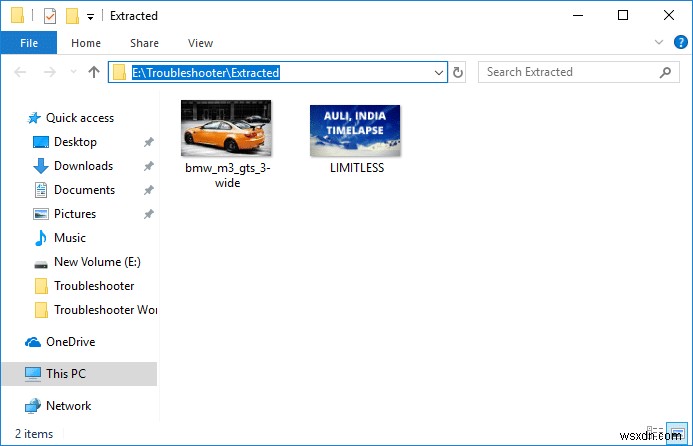
Task: Click the bmw_m3_gts_3-wide file name
Action: 228,175
